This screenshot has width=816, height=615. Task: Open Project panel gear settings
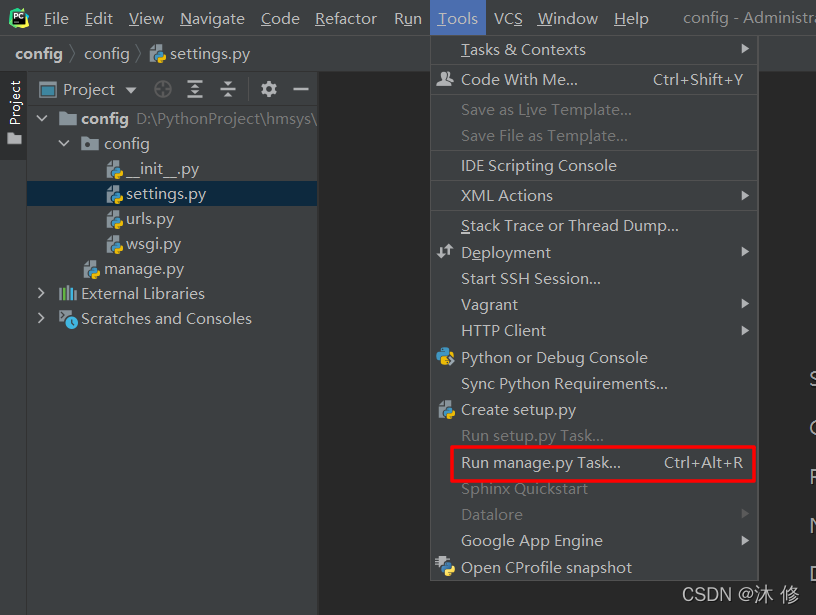tap(269, 89)
